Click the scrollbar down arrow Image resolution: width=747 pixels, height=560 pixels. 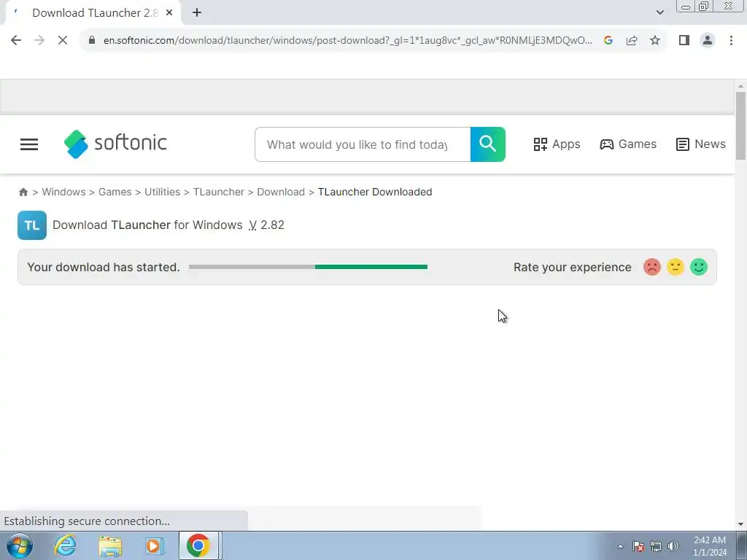740,524
